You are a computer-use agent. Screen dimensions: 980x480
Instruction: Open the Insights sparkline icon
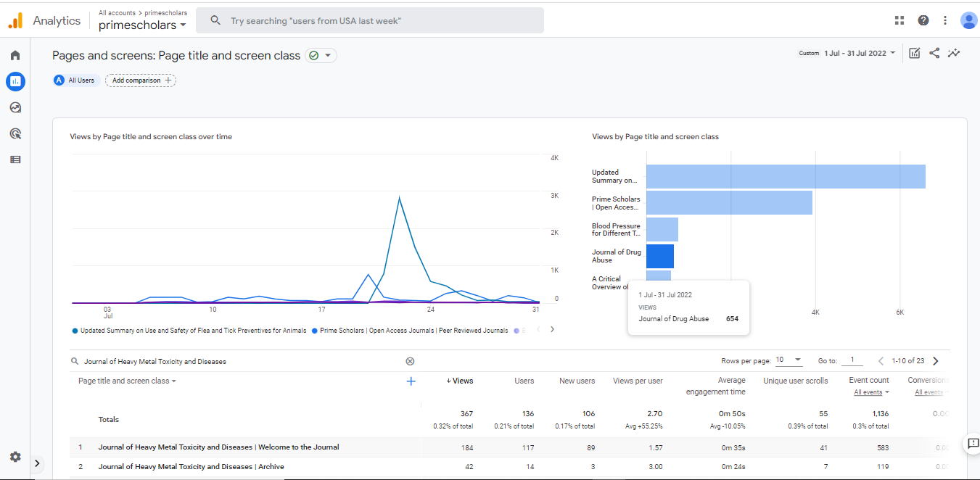click(x=954, y=53)
